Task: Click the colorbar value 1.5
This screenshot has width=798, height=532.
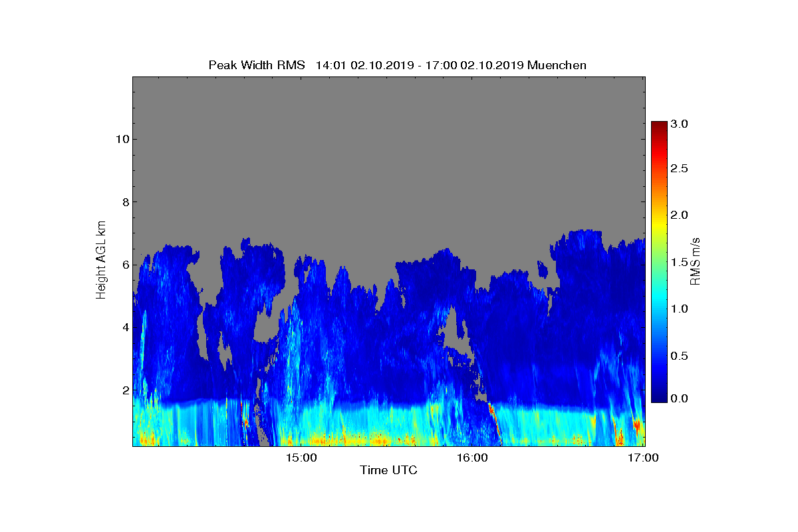Action: point(680,263)
